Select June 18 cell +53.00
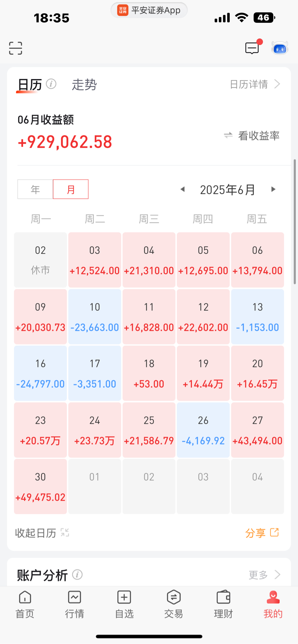The width and height of the screenshot is (298, 644). (x=149, y=373)
